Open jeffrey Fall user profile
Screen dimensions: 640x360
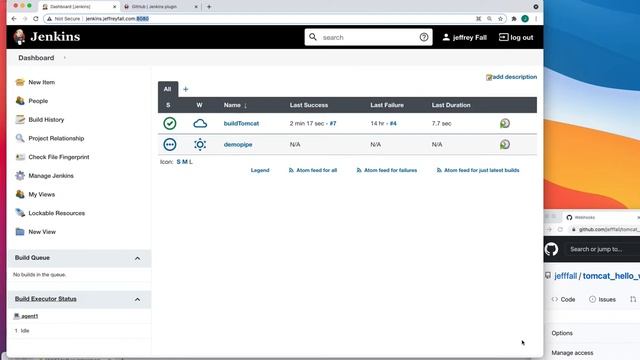pyautogui.click(x=464, y=37)
